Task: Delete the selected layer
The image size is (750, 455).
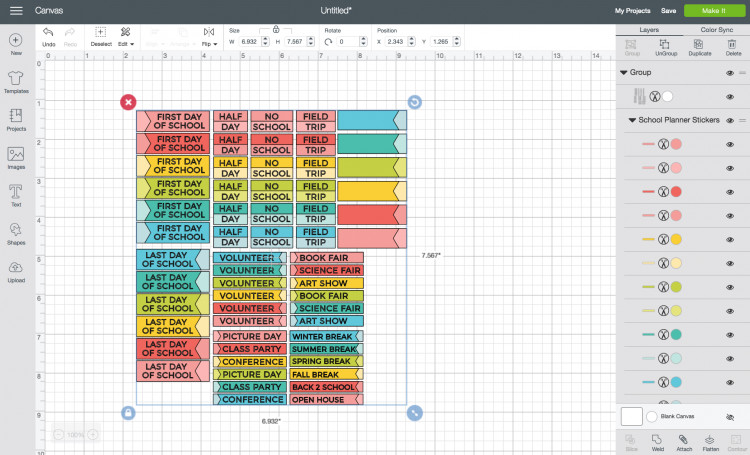Action: coord(733,48)
